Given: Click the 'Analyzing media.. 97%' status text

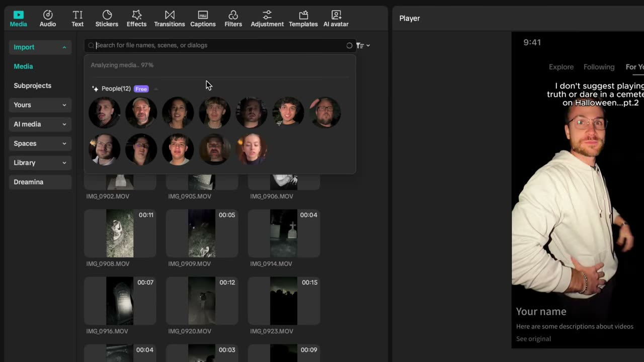Looking at the screenshot, I should [x=122, y=65].
